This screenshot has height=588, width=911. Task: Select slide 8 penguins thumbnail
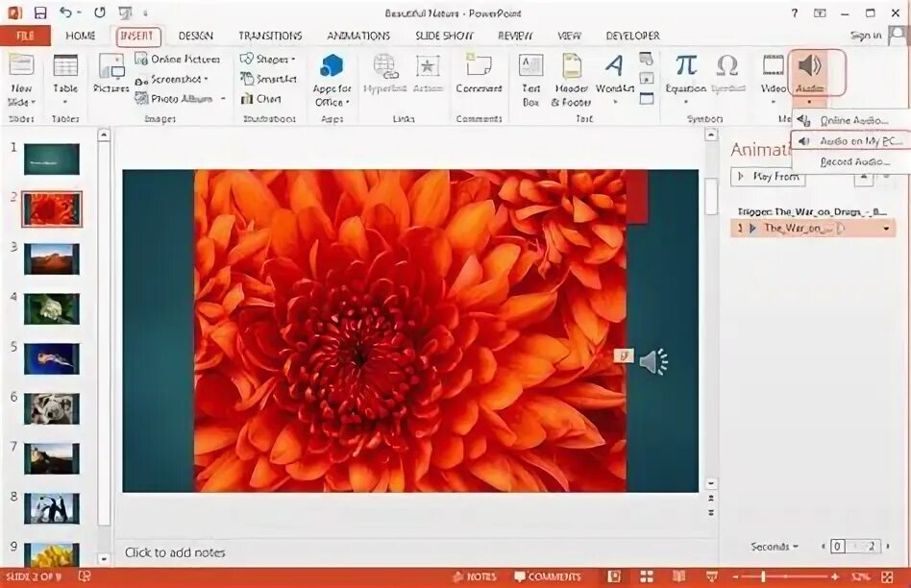coord(52,508)
